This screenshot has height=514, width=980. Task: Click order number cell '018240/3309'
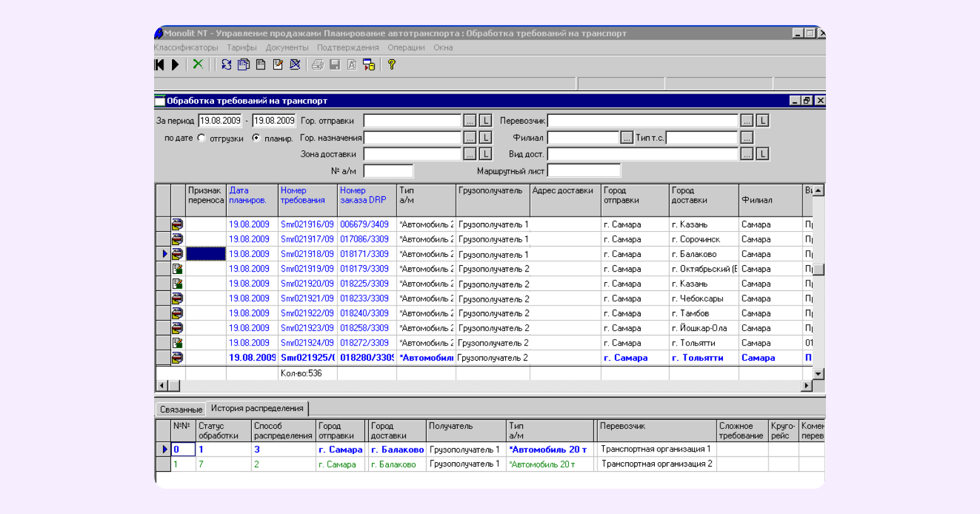coord(367,313)
